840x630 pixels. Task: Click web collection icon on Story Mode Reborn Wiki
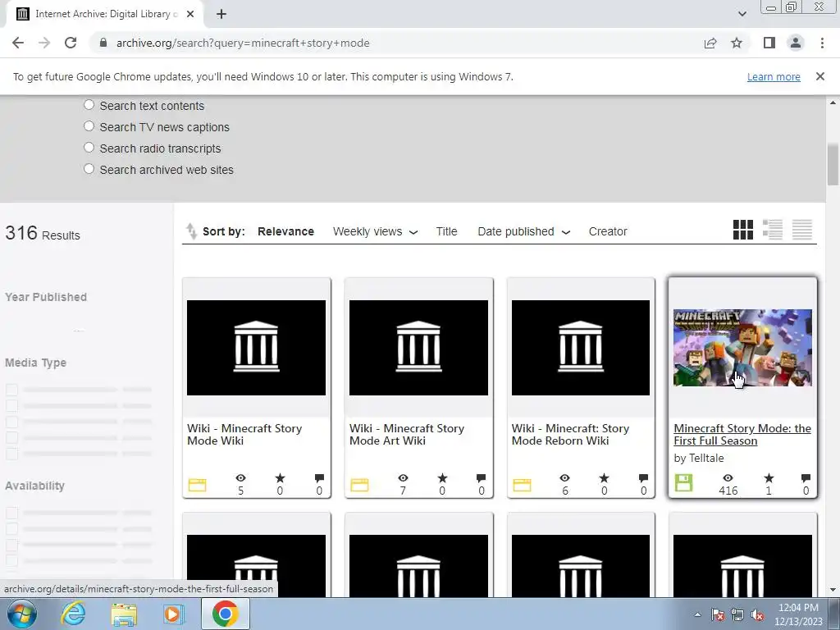522,485
